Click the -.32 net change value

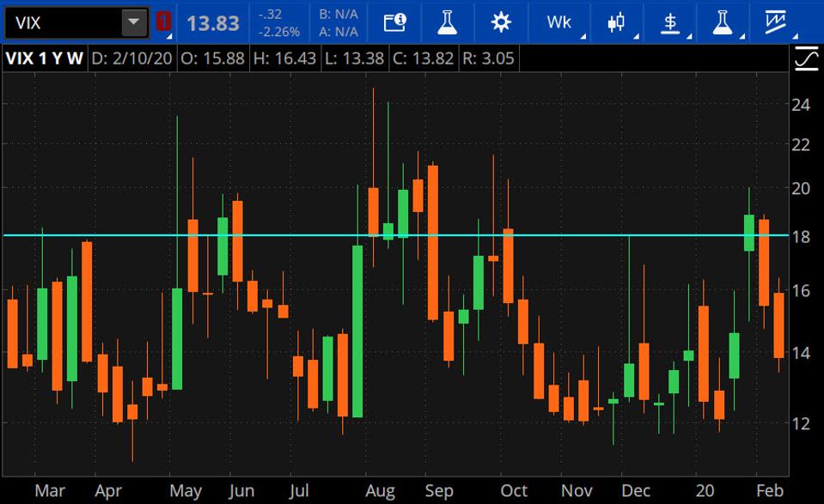pyautogui.click(x=270, y=15)
